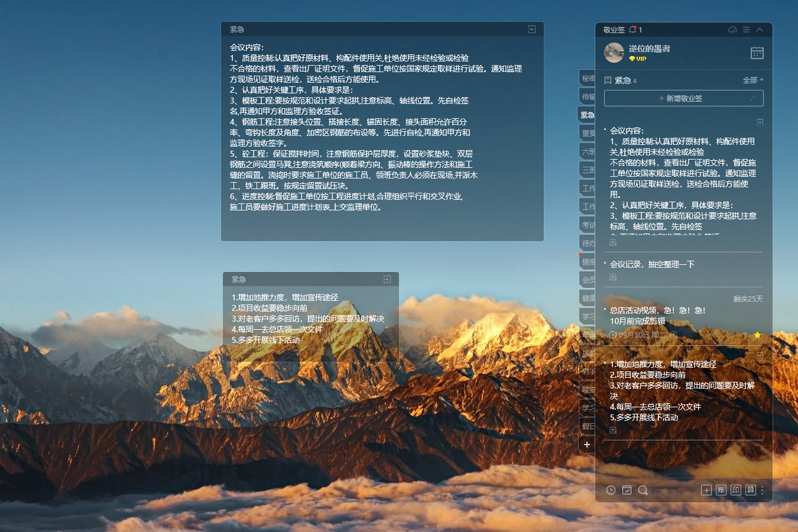This screenshot has width=798, height=532.
Task: Open the clock timeline icon in bottom toolbar
Action: coord(611,490)
